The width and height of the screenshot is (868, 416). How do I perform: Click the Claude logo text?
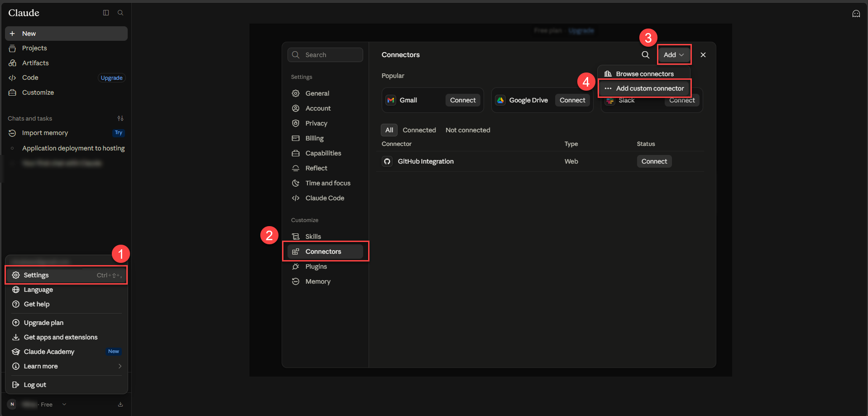pos(24,13)
